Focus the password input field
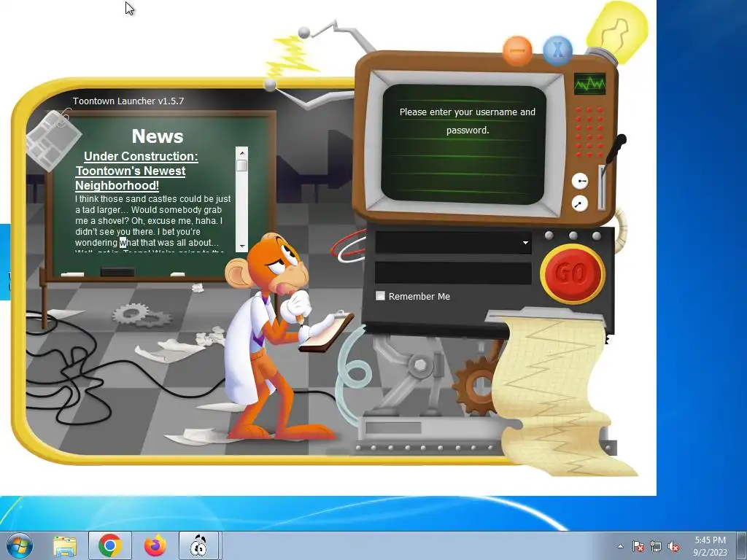Screen dimensions: 747x560 pyautogui.click(x=453, y=273)
